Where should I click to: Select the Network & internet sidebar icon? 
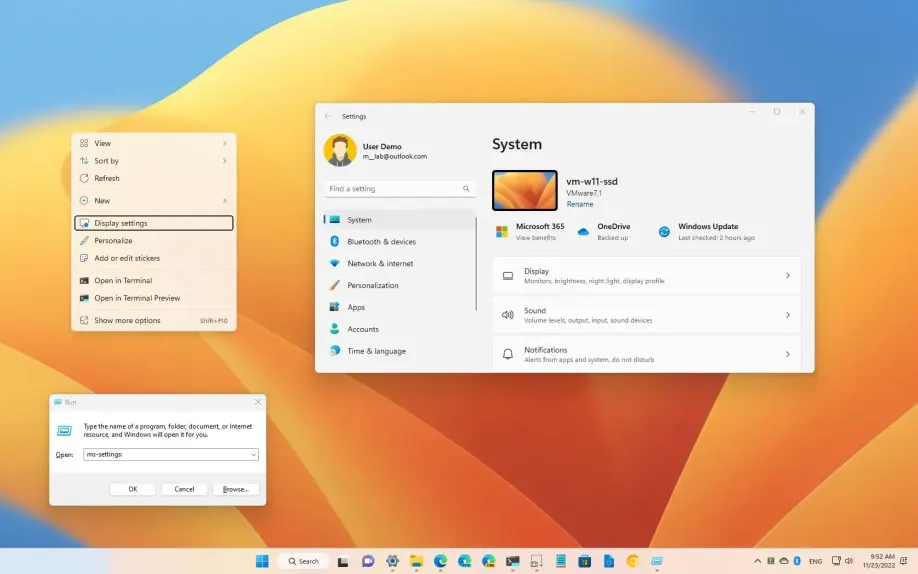point(334,264)
